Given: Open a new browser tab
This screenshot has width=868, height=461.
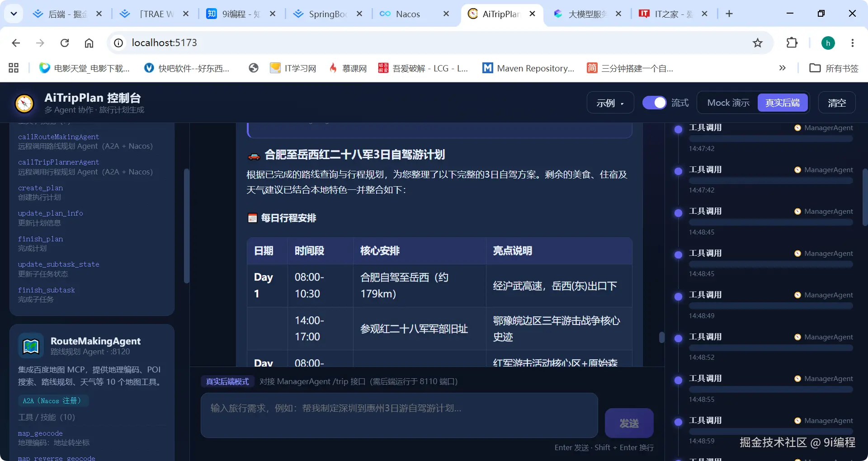Looking at the screenshot, I should [729, 14].
